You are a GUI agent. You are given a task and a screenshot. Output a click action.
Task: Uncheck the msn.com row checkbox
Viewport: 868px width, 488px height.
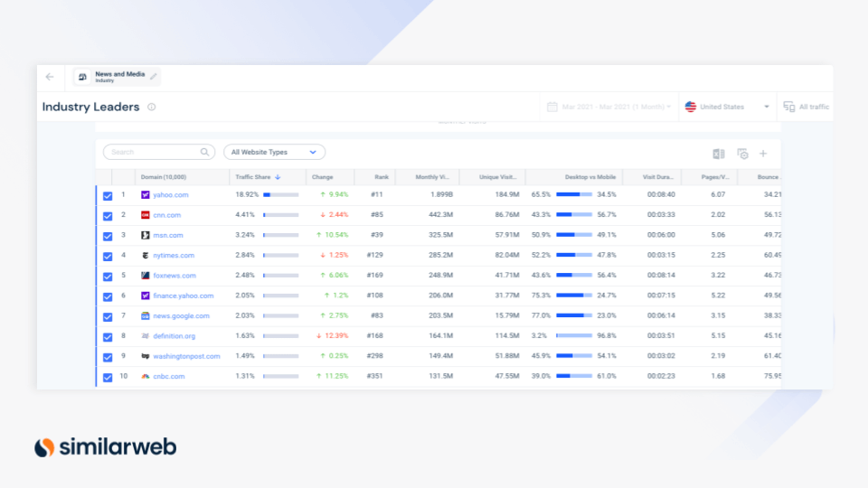click(108, 236)
